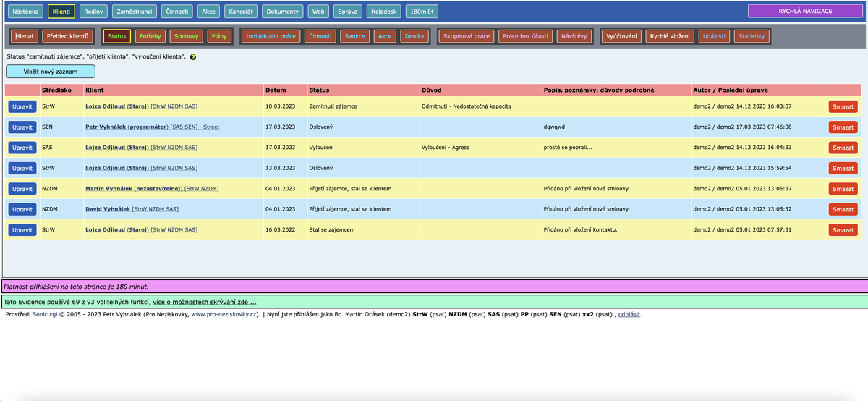868x401 pixels.
Task: Click the odhlásit logout link
Action: [629, 315]
